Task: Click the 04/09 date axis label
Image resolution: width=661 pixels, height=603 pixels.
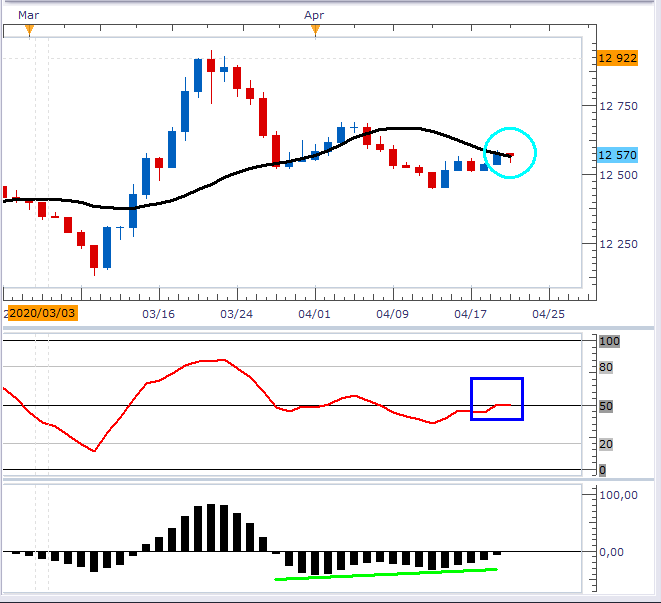Action: tap(392, 314)
